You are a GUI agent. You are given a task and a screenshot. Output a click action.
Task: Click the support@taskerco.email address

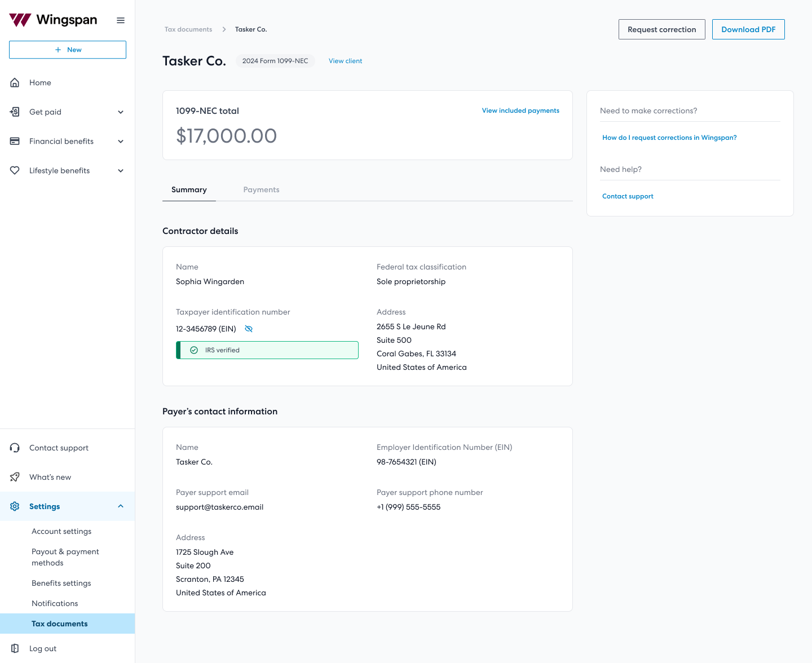tap(219, 507)
